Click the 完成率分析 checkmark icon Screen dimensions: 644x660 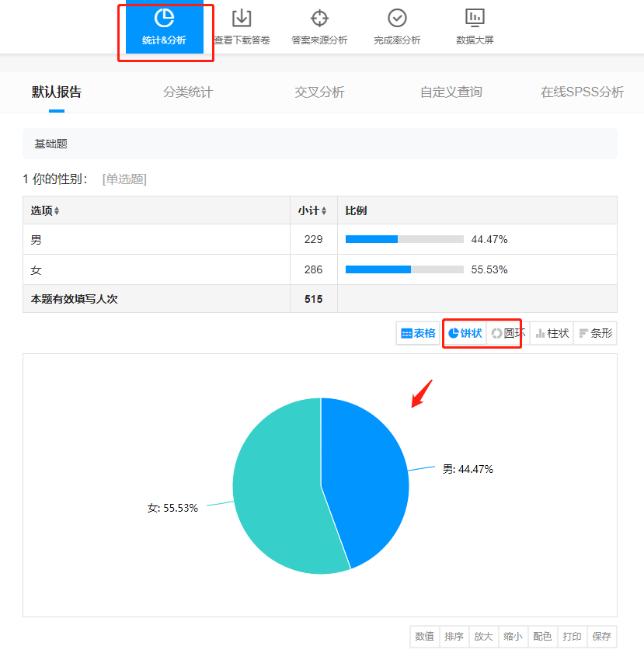click(x=397, y=17)
